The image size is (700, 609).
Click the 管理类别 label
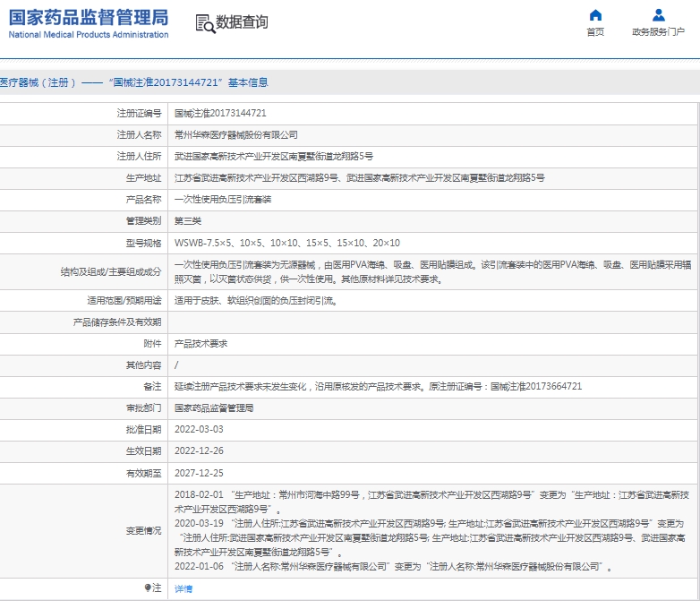point(143,220)
